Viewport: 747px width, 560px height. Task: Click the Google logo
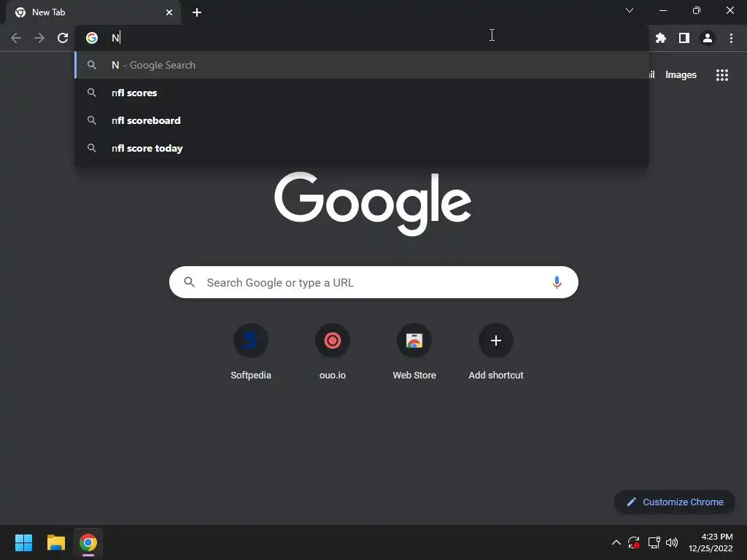pos(373,204)
